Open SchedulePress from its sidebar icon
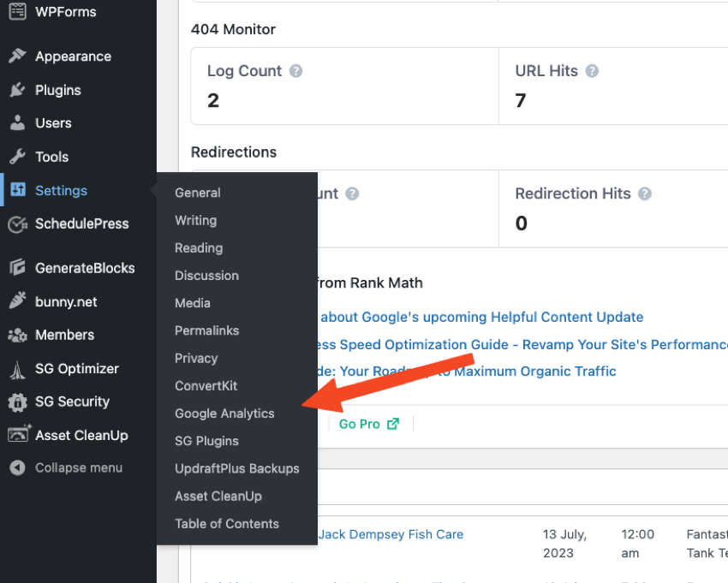Image resolution: width=728 pixels, height=583 pixels. [19, 223]
